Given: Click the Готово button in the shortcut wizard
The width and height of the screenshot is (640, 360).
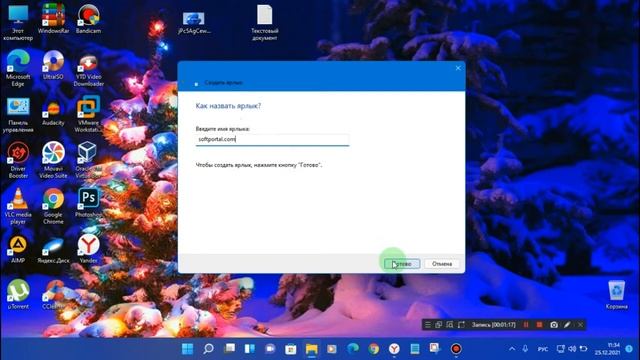Looking at the screenshot, I should (402, 264).
